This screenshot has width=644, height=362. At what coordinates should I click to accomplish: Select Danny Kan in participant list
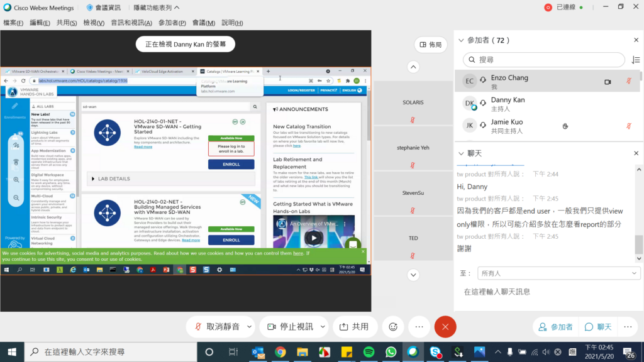[x=547, y=104]
